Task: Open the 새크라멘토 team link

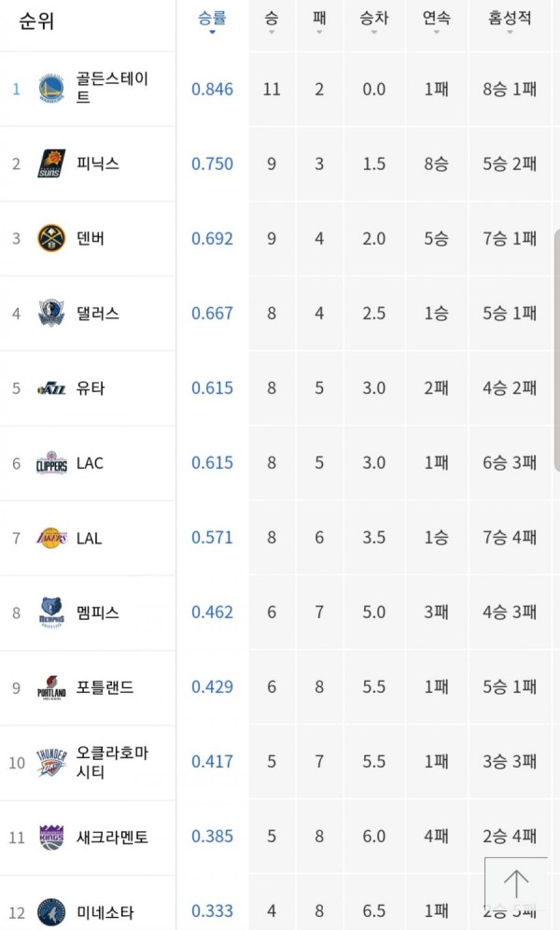Action: tap(112, 837)
